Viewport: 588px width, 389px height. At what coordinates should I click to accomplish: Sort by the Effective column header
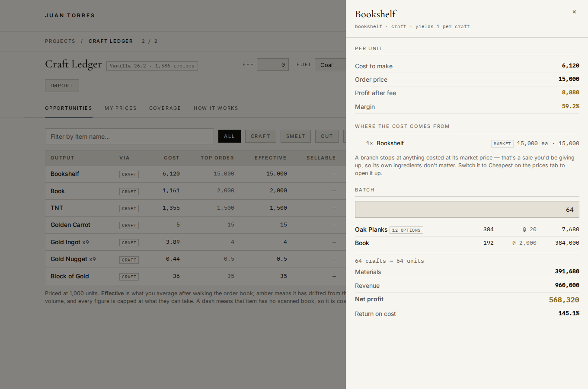click(271, 158)
